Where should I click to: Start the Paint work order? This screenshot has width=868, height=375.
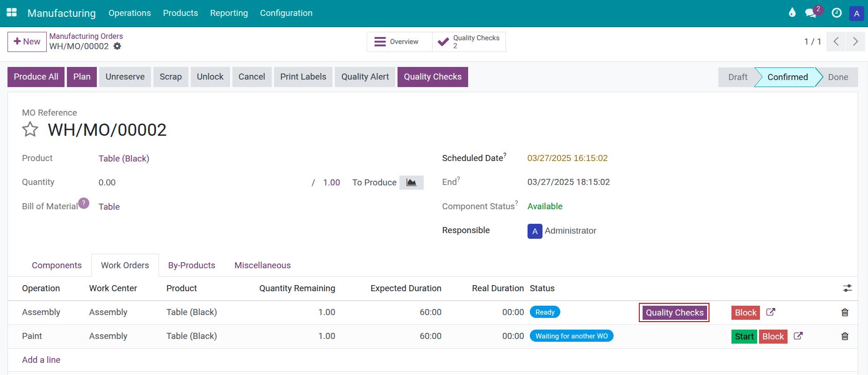pos(744,337)
